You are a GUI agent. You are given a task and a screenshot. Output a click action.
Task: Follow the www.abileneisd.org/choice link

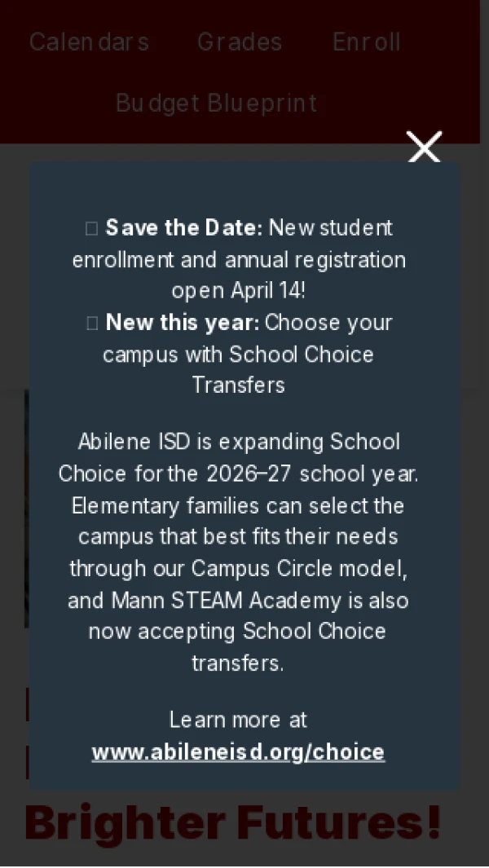[x=238, y=751]
